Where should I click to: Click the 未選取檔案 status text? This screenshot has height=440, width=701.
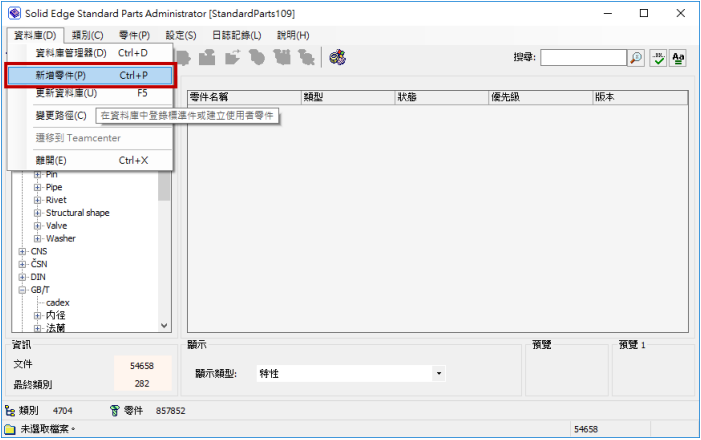point(48,429)
